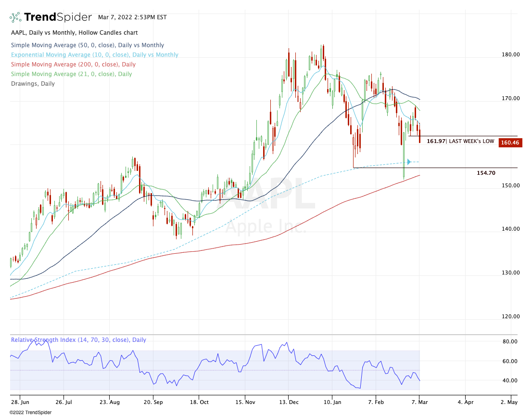Viewport: 532px width, 417px height.
Task: Click the '18. Oct' date axis label
Action: (x=199, y=402)
